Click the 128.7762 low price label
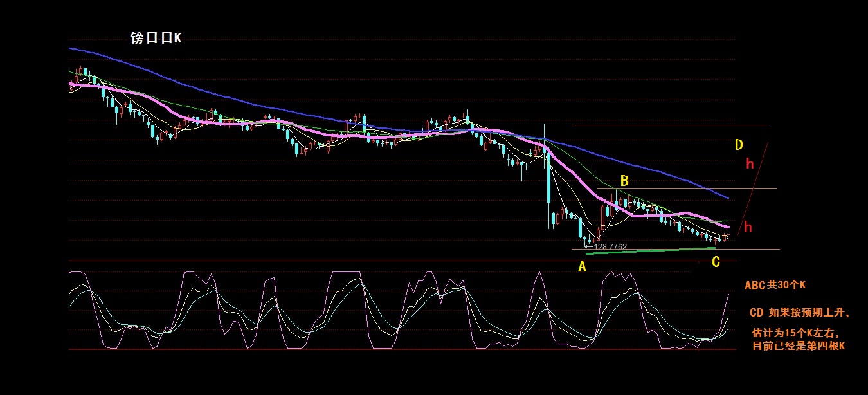Viewport: 868px width, 395px height. (610, 246)
